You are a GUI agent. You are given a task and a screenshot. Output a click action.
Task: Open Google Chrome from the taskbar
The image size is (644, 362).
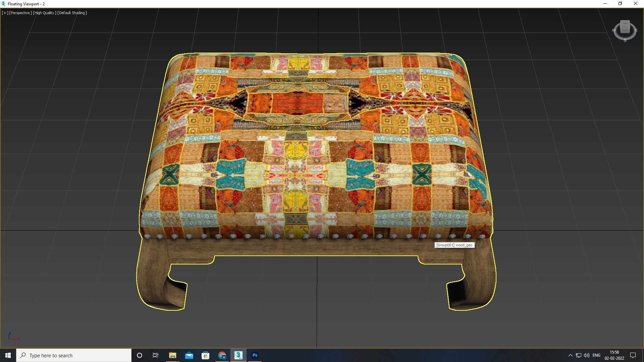point(222,355)
